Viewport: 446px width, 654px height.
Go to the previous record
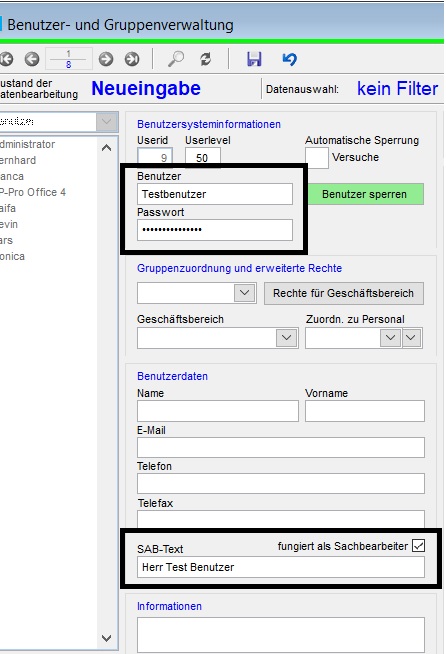(32, 59)
